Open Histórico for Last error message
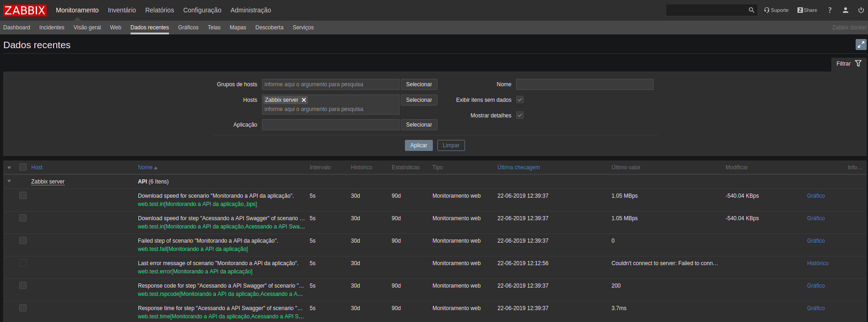 tap(818, 263)
